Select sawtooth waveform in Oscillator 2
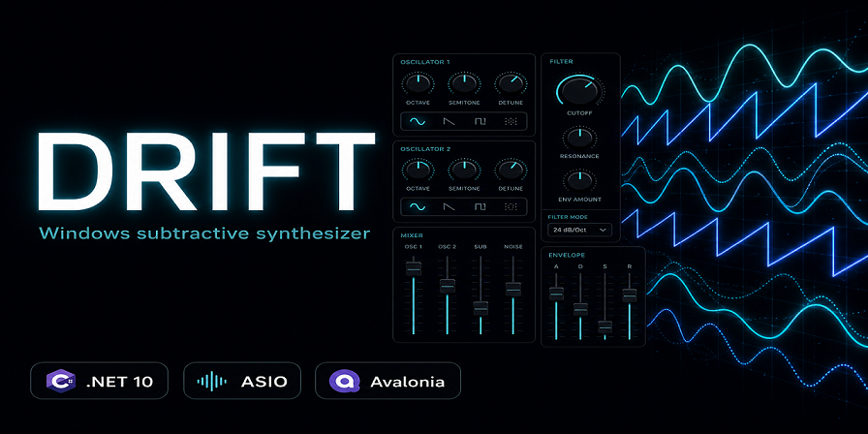The image size is (868, 434). 449,207
